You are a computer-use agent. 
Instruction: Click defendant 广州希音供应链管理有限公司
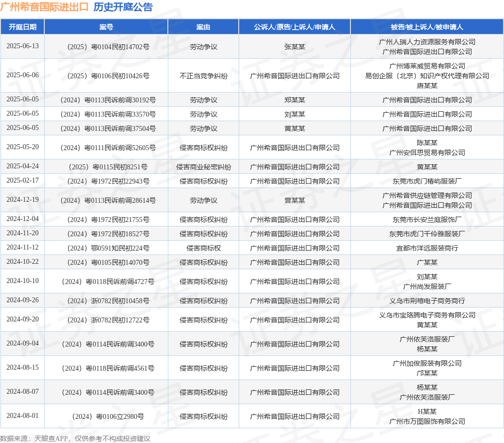click(x=427, y=195)
